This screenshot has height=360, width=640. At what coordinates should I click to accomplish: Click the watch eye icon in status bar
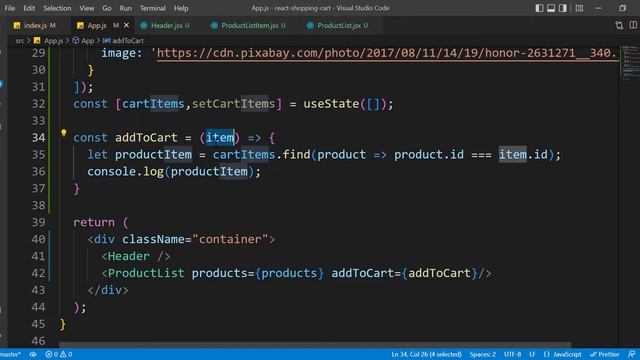tap(33, 354)
